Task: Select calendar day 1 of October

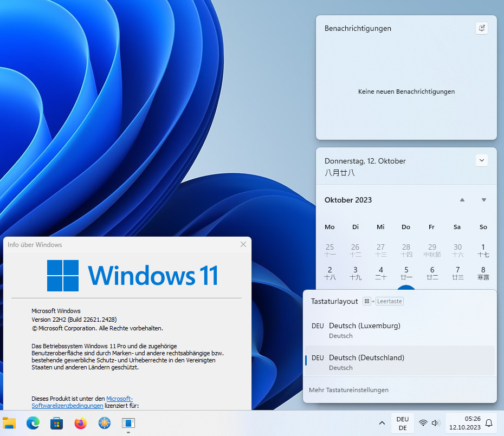Action: coord(483,250)
